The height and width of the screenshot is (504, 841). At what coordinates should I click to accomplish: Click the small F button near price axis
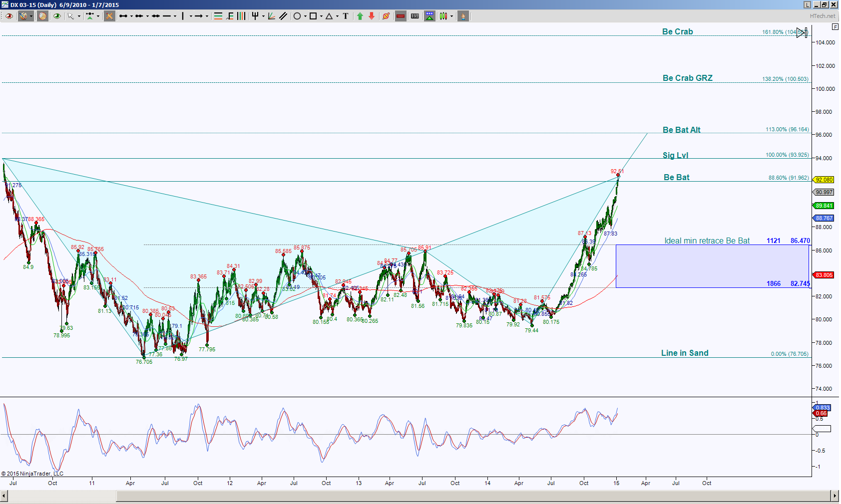pos(835,26)
